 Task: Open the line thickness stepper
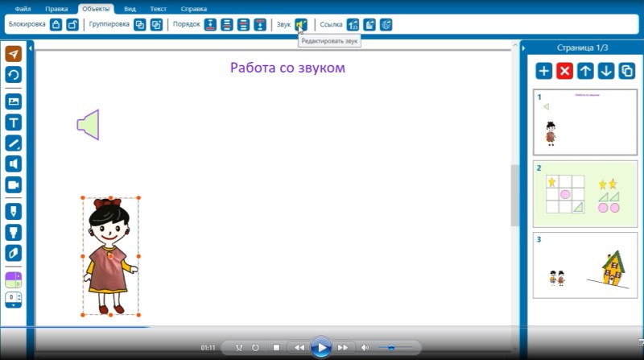14,300
